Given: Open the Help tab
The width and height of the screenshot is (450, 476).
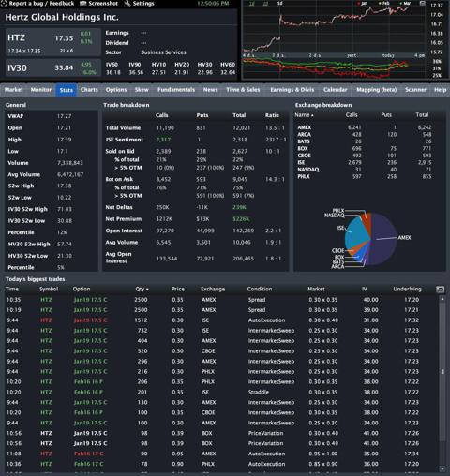Looking at the screenshot, I should point(441,90).
